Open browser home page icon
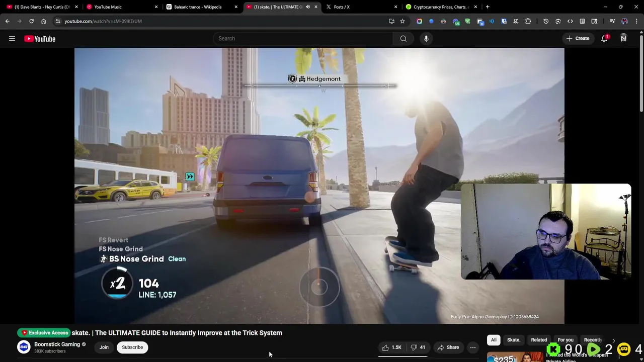The width and height of the screenshot is (644, 362). click(x=43, y=21)
